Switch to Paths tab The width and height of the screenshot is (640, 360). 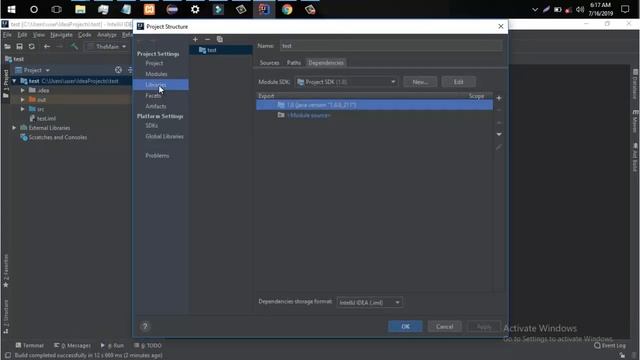pyautogui.click(x=293, y=62)
